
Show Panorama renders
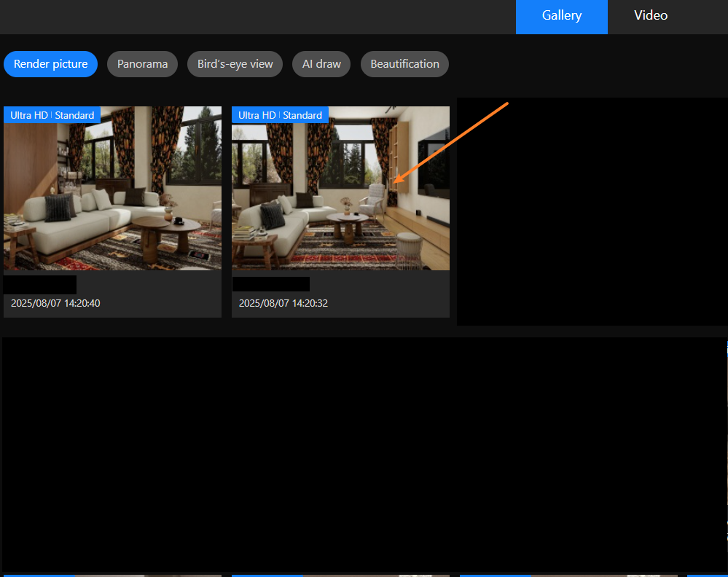pyautogui.click(x=143, y=64)
